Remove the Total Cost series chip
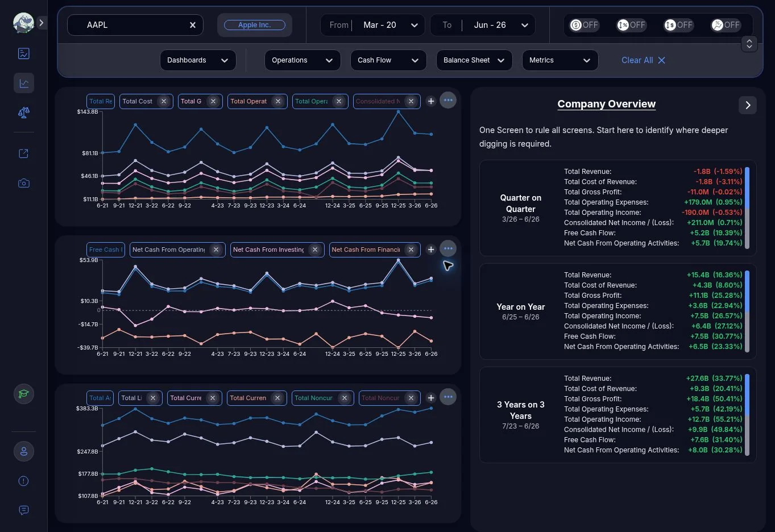 click(164, 101)
